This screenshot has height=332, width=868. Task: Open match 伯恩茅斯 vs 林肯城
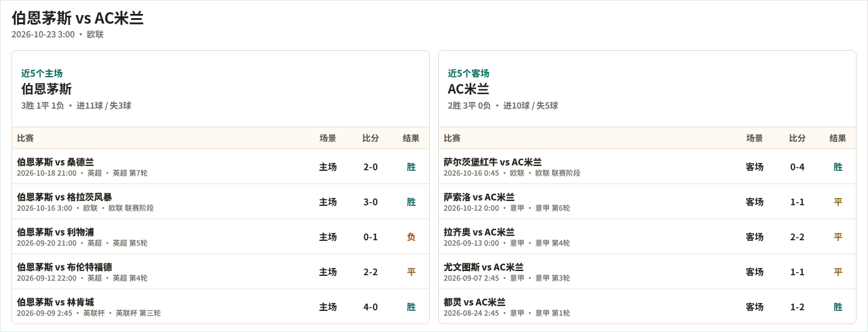55,302
